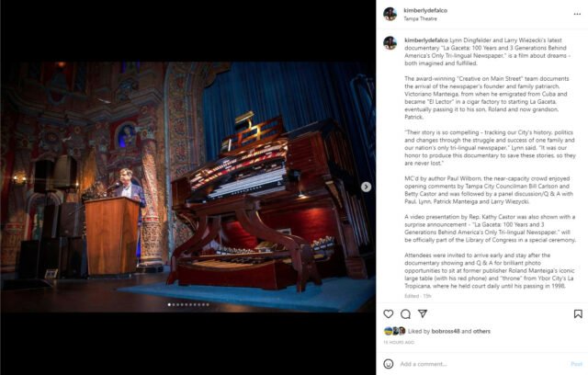Click the Add a comment field

pyautogui.click(x=481, y=364)
